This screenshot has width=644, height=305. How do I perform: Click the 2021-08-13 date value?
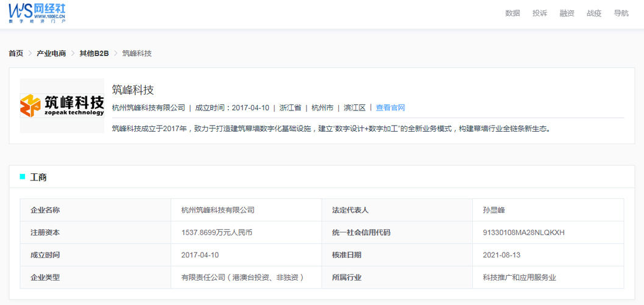point(502,255)
